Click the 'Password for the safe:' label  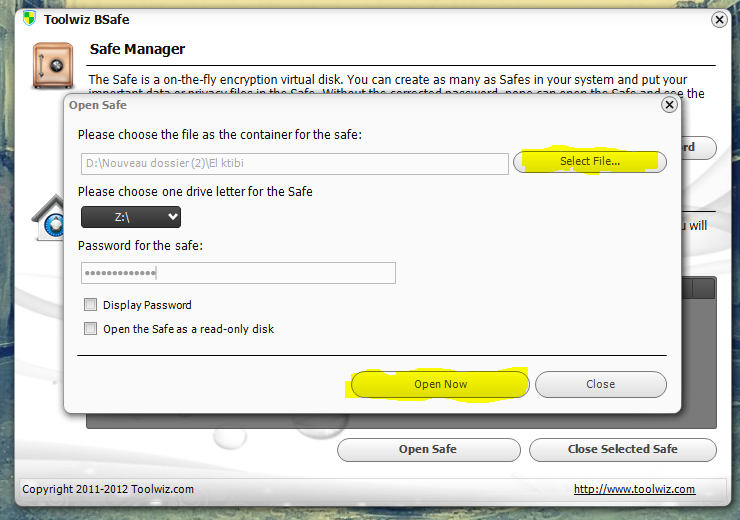coord(140,246)
